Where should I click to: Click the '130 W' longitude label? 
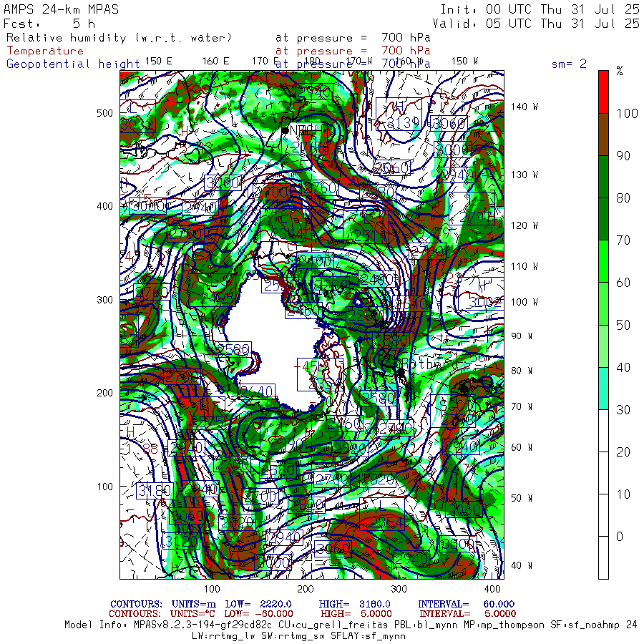coord(525,175)
